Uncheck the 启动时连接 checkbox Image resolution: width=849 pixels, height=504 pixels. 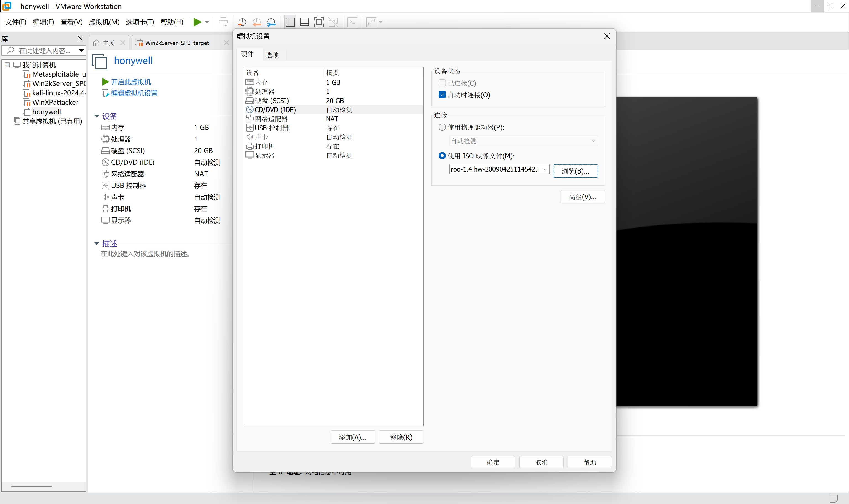pyautogui.click(x=442, y=95)
